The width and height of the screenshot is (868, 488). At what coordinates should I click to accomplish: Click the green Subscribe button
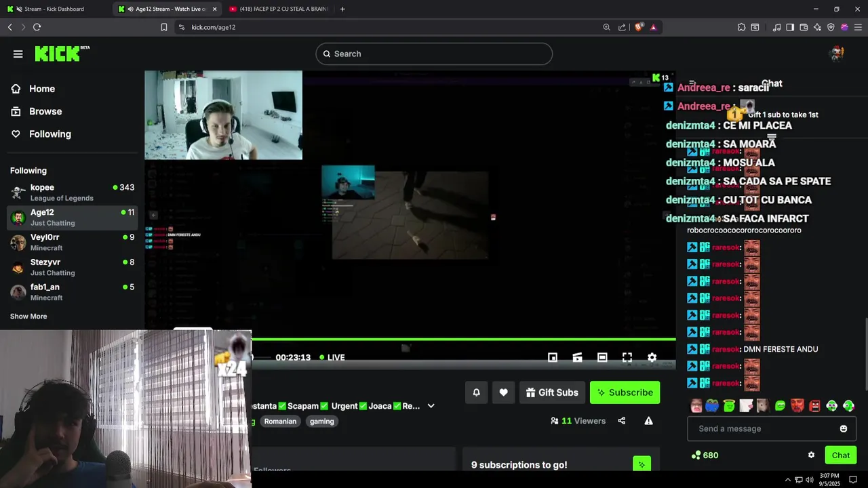[x=625, y=392]
